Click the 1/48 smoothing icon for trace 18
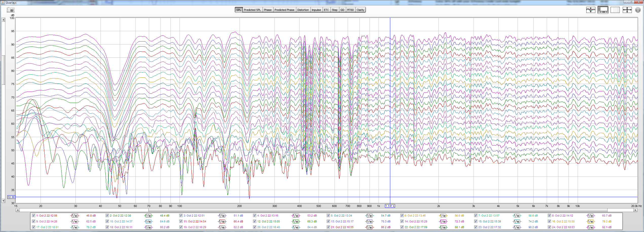 148,227
